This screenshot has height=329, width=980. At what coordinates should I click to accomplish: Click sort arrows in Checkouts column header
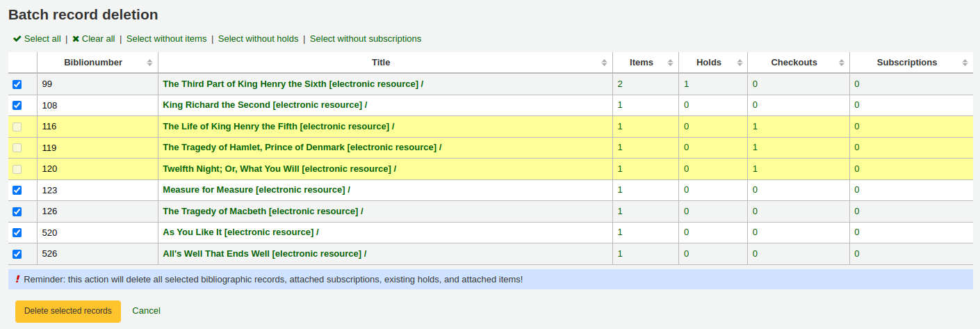[841, 63]
